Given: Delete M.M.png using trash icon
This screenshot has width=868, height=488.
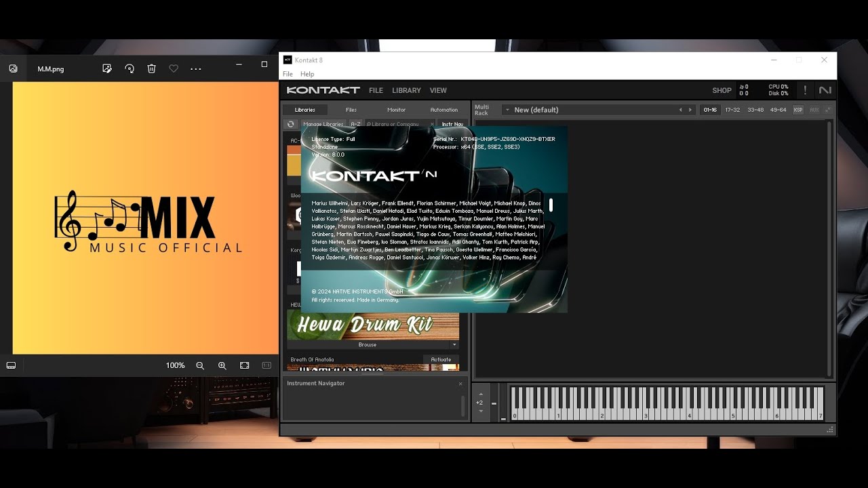Looking at the screenshot, I should tap(152, 68).
